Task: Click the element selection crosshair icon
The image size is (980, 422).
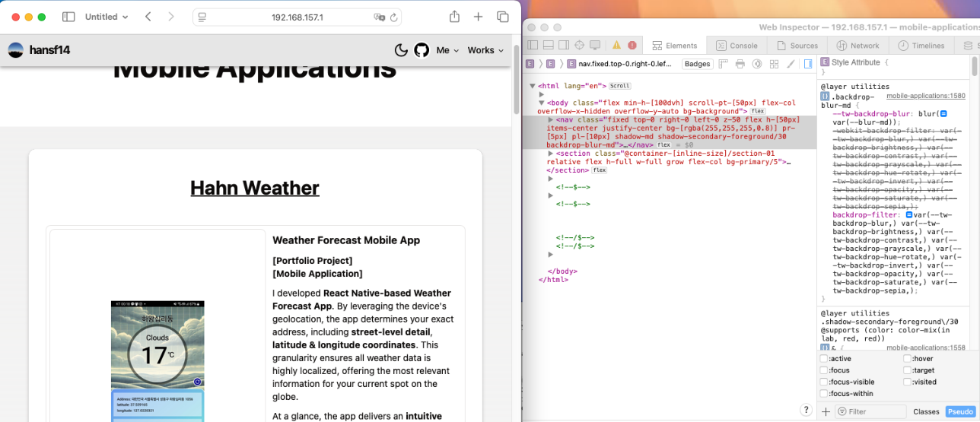Action: (579, 46)
